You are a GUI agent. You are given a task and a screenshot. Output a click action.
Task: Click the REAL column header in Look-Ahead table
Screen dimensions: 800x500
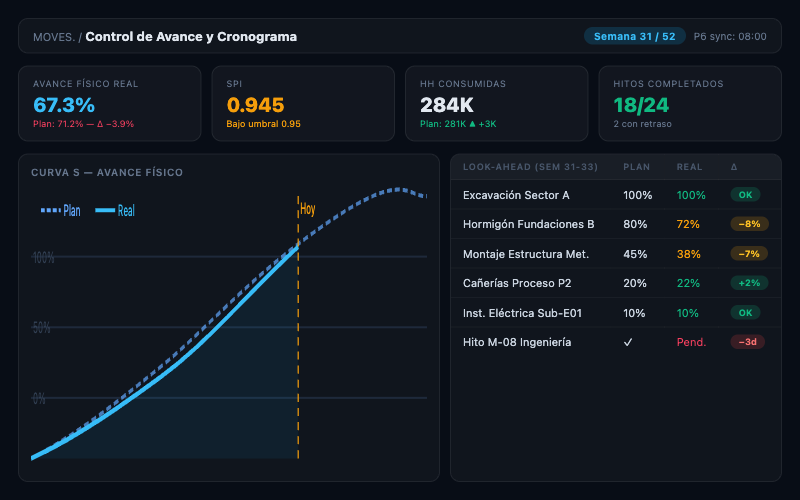click(689, 167)
